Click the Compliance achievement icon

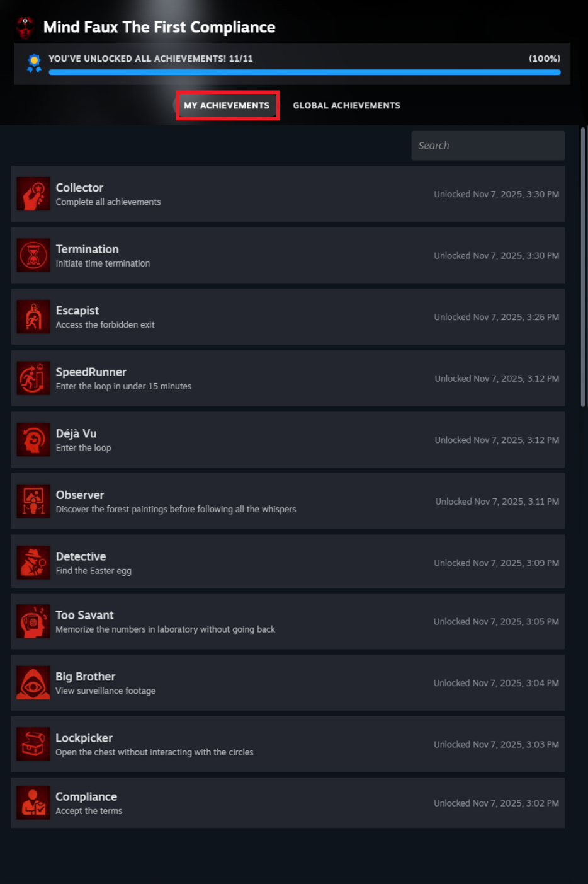(x=33, y=803)
